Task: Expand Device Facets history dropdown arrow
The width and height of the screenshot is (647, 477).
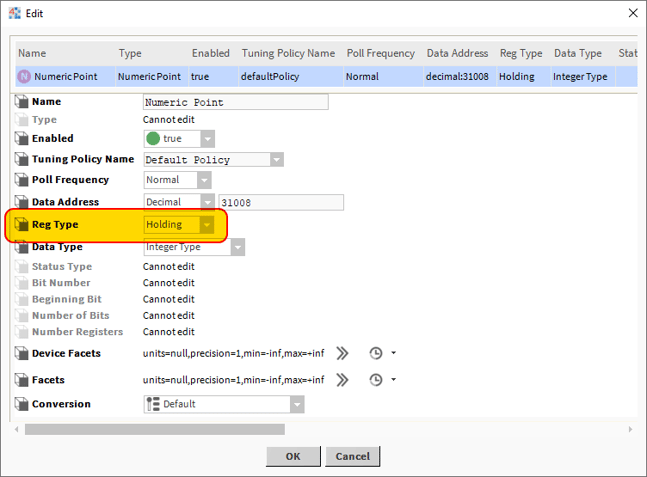Action: click(394, 353)
